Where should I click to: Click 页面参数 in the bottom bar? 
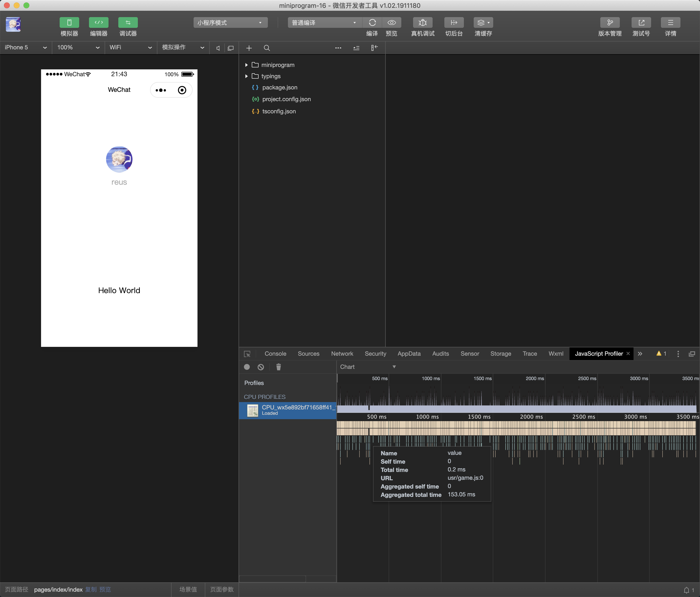[222, 590]
